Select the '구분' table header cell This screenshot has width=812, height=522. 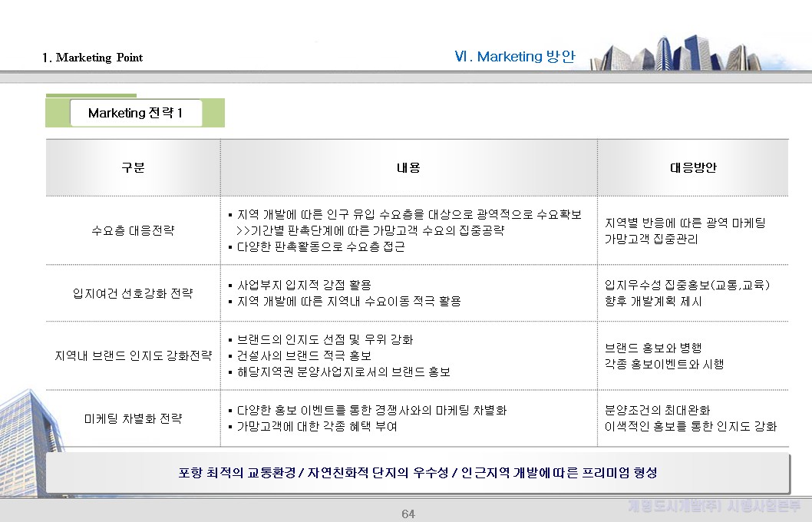[133, 167]
